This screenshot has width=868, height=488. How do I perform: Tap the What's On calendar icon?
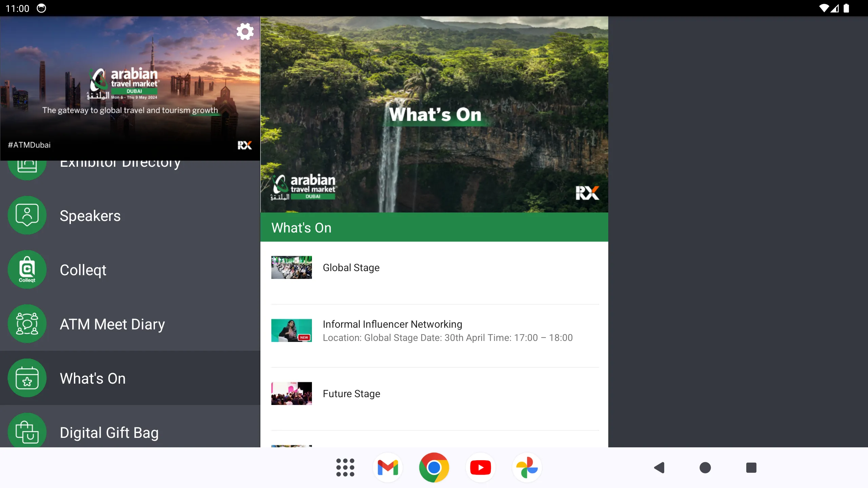point(27,378)
